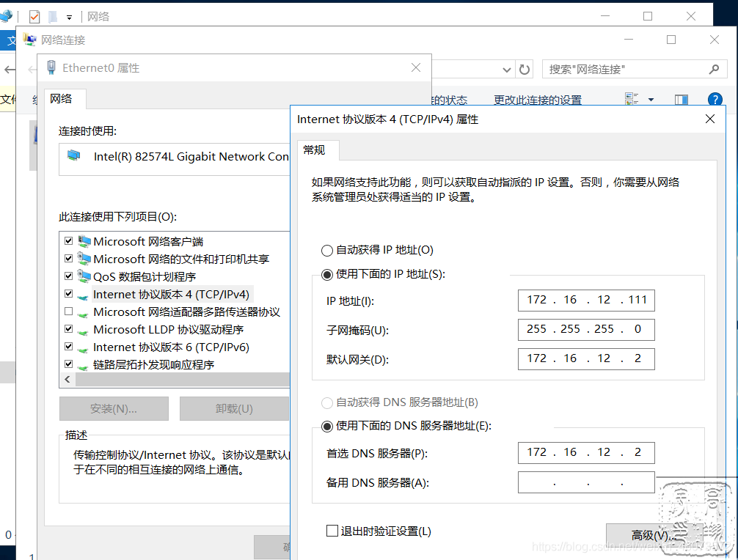Select QoS 数据包计划程序 item icon

click(x=84, y=276)
